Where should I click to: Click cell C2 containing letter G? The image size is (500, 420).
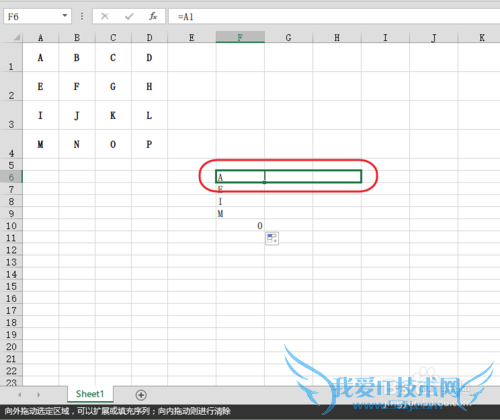pyautogui.click(x=113, y=86)
